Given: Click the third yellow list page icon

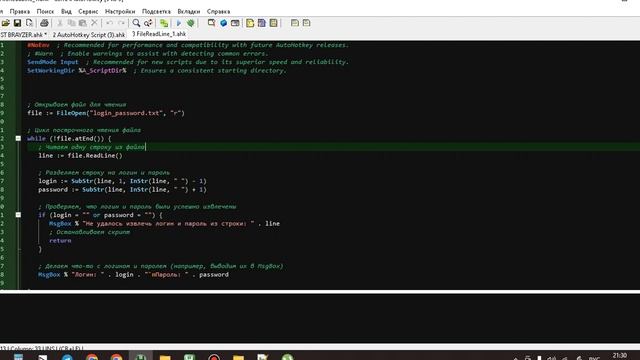Looking at the screenshot, I should [x=273, y=23].
